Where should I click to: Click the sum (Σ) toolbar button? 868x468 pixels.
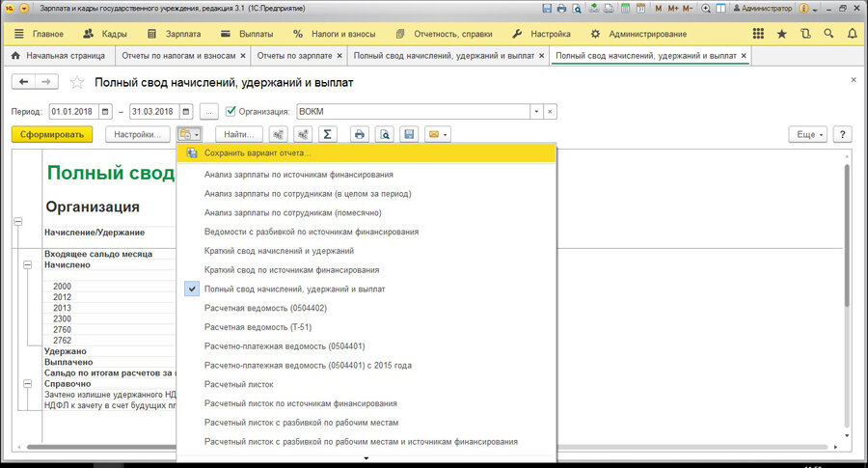coord(327,134)
